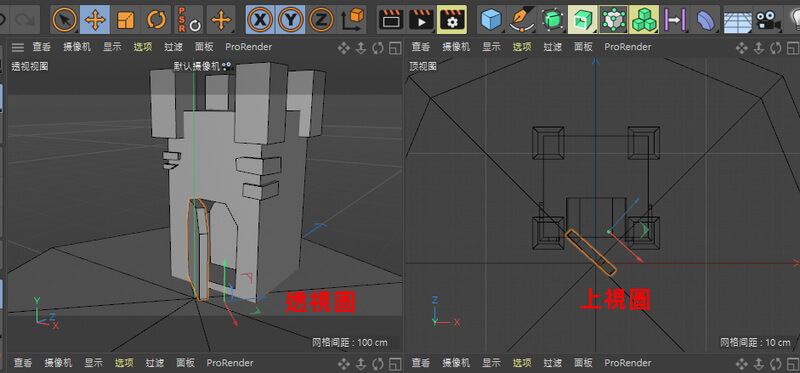
Task: Switch the coordinate system cube icon
Action: (x=352, y=19)
